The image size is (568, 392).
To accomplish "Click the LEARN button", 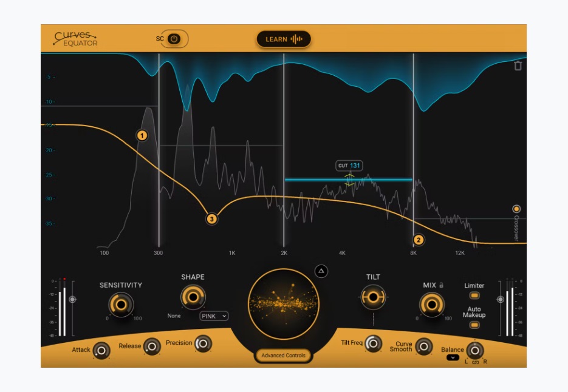I will tap(284, 39).
